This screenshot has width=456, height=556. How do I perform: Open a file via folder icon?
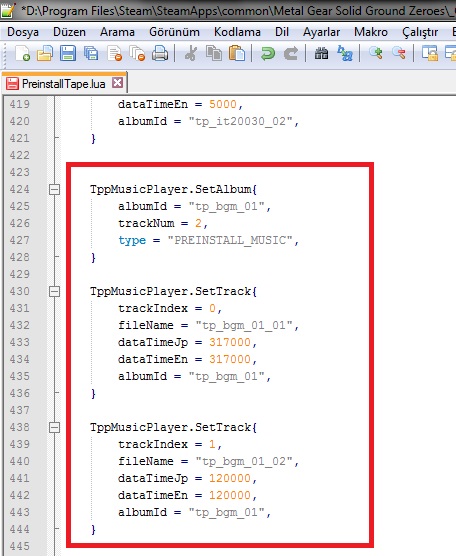pyautogui.click(x=45, y=54)
